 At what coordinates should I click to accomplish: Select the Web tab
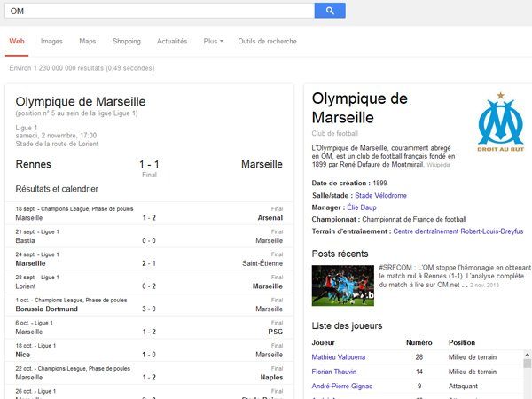click(17, 41)
